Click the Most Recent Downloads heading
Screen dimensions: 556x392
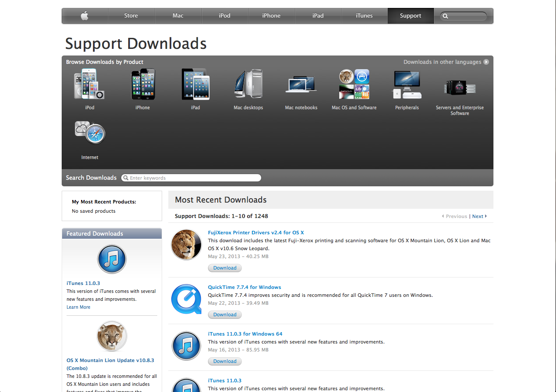click(221, 200)
